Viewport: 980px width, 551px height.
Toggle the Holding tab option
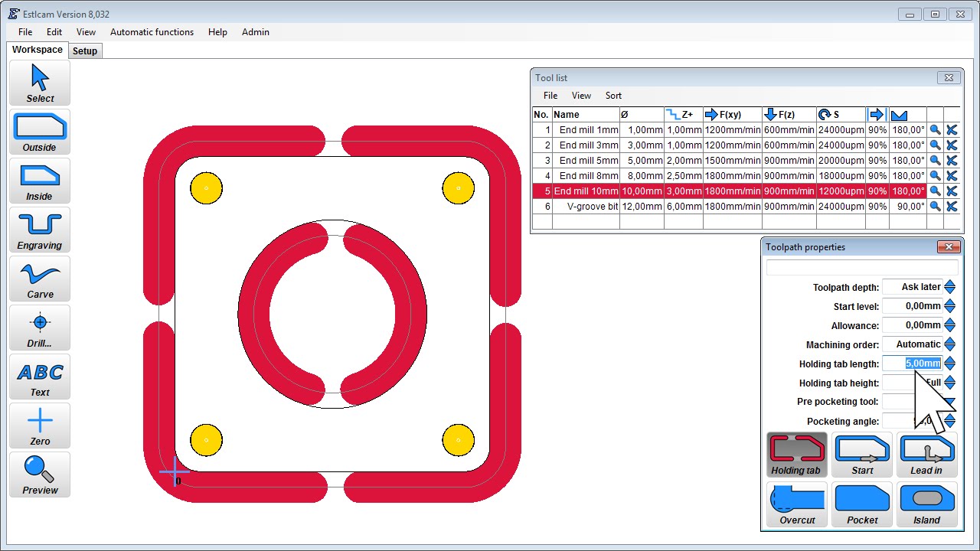(x=796, y=455)
